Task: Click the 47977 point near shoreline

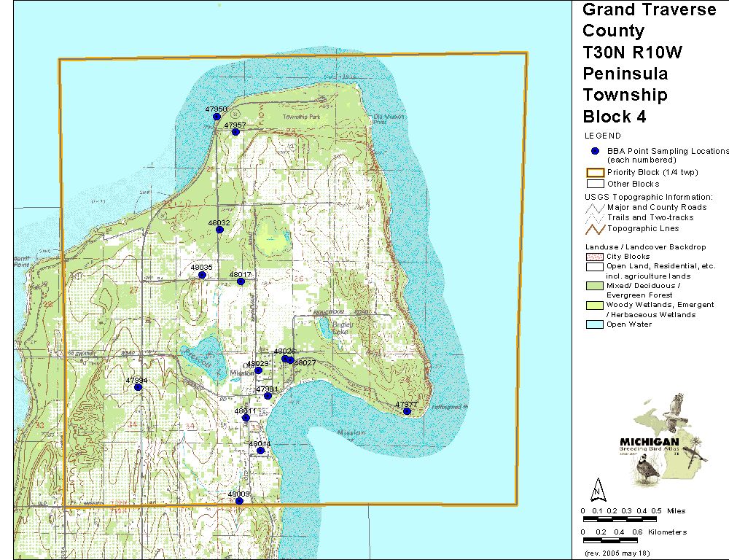Action: point(407,411)
